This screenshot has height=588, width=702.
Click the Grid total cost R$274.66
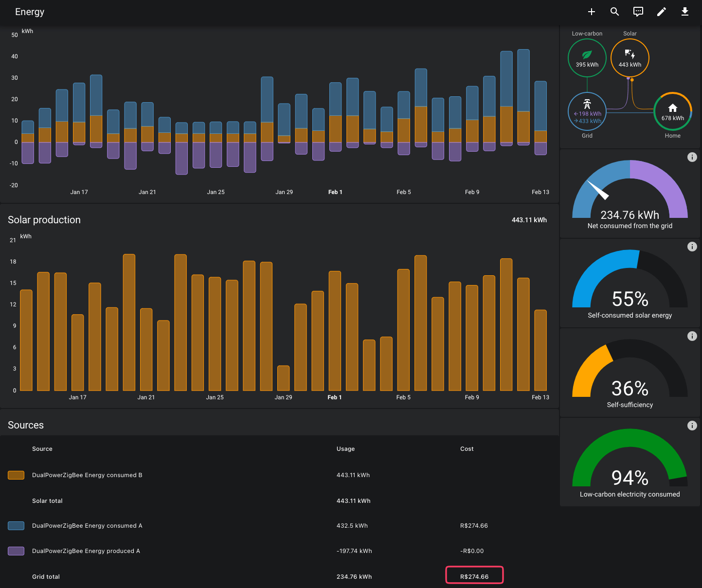click(x=474, y=576)
